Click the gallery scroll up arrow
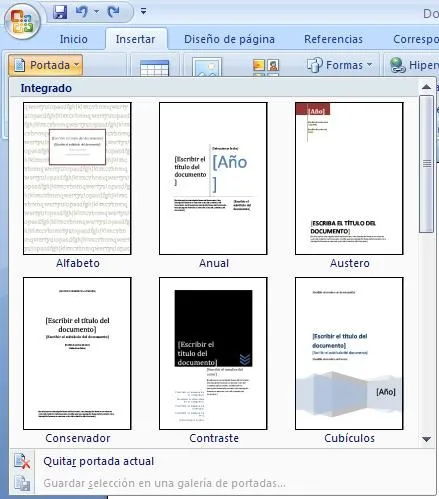This screenshot has height=499, width=439. click(x=426, y=87)
